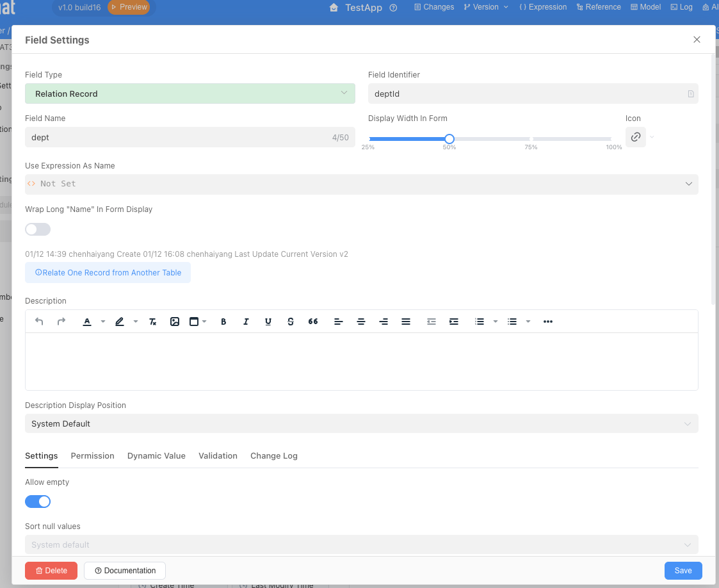Click the insert image icon in editor

pyautogui.click(x=175, y=322)
